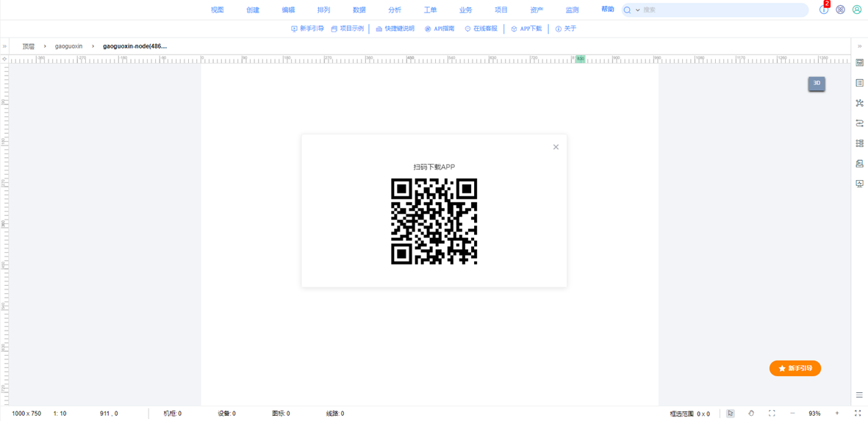
Task: Open the topology node sidebar icon
Action: pyautogui.click(x=860, y=103)
